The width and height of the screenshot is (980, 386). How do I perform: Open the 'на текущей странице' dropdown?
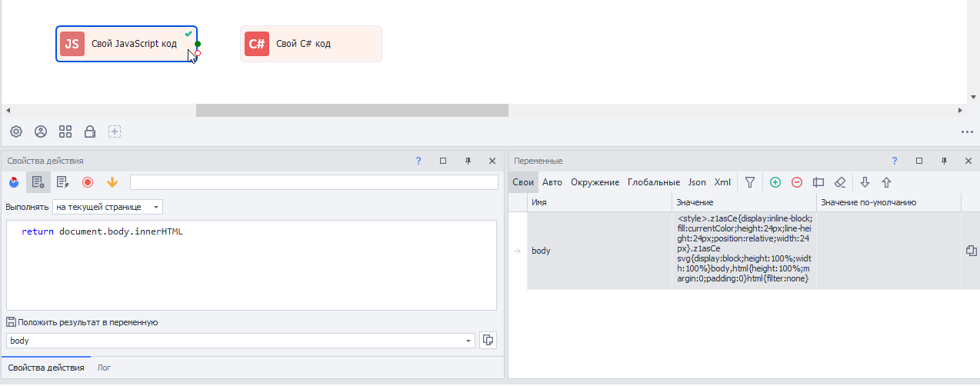pyautogui.click(x=108, y=207)
